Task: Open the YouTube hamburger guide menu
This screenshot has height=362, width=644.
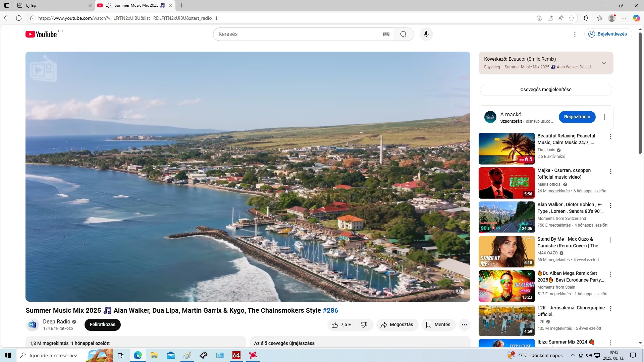Action: [x=13, y=34]
